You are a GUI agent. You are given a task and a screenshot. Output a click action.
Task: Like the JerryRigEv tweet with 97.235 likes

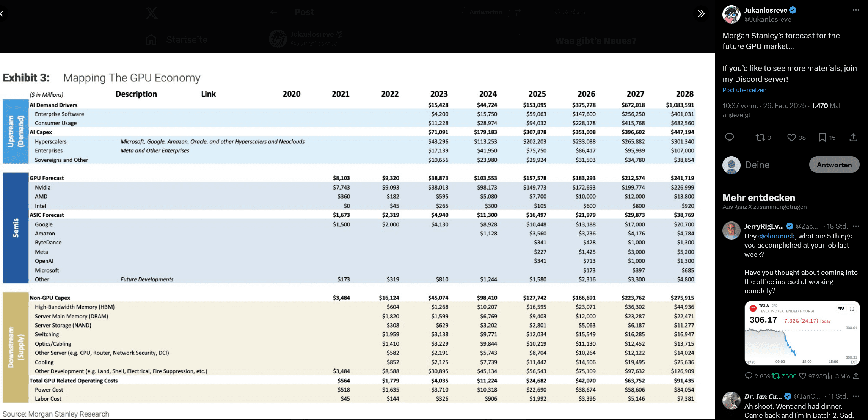click(x=812, y=376)
